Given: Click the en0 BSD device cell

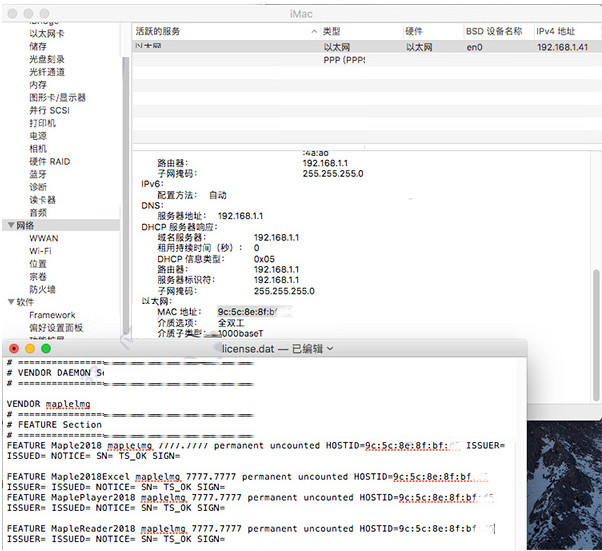Looking at the screenshot, I should pyautogui.click(x=474, y=47).
